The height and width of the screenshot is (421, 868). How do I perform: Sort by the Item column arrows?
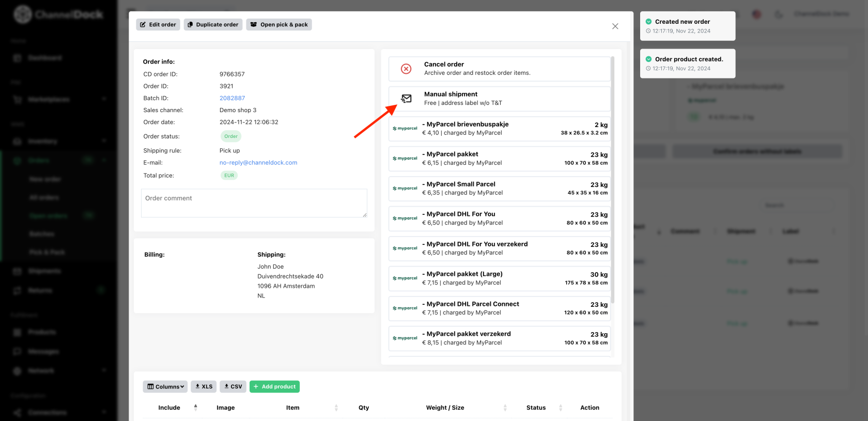[x=336, y=408]
